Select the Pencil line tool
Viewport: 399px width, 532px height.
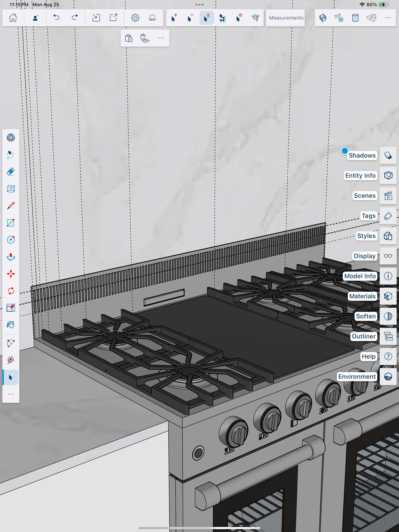point(11,206)
